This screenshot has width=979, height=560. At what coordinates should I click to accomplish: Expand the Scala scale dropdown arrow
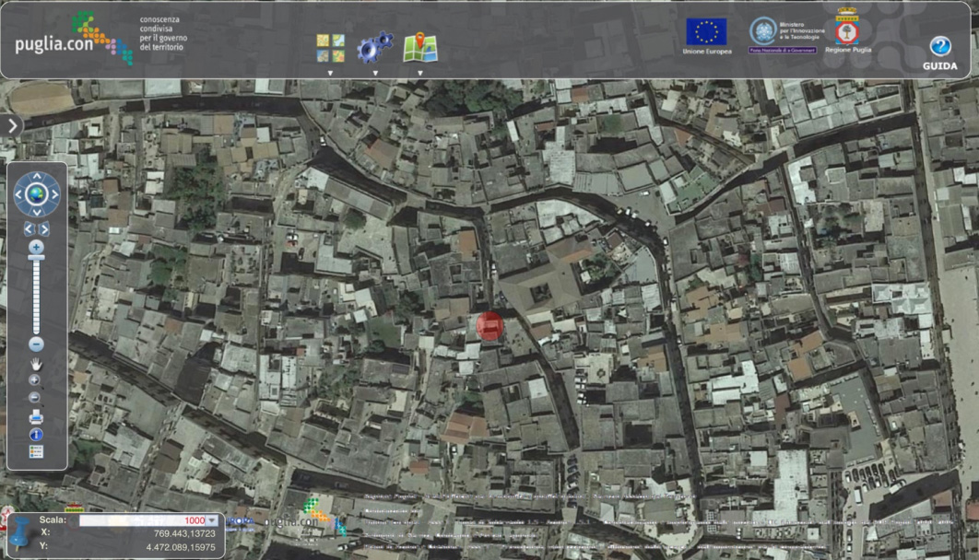coord(212,520)
